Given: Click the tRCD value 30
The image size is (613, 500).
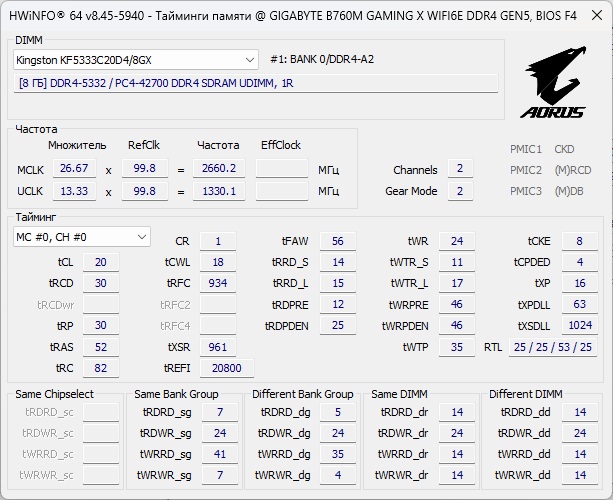Looking at the screenshot, I should [100, 283].
